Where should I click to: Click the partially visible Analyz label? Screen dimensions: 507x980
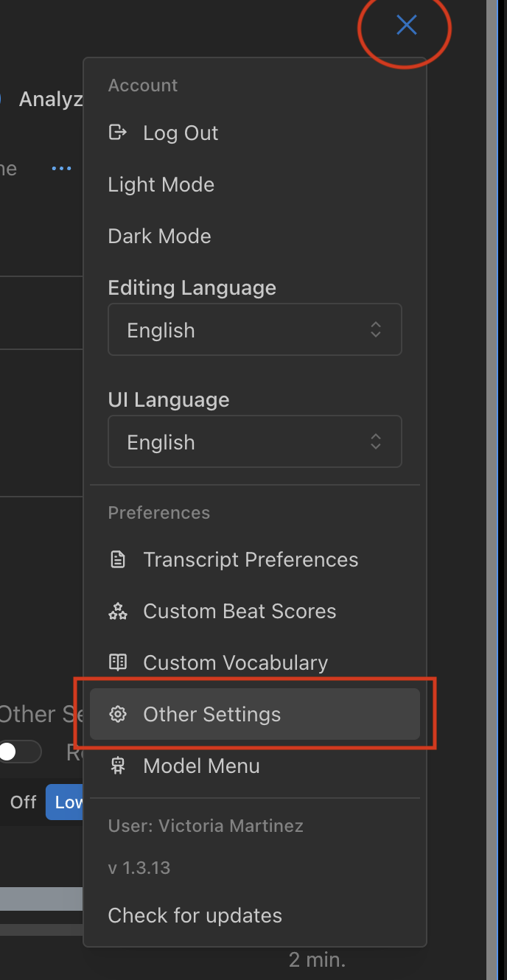pyautogui.click(x=50, y=99)
